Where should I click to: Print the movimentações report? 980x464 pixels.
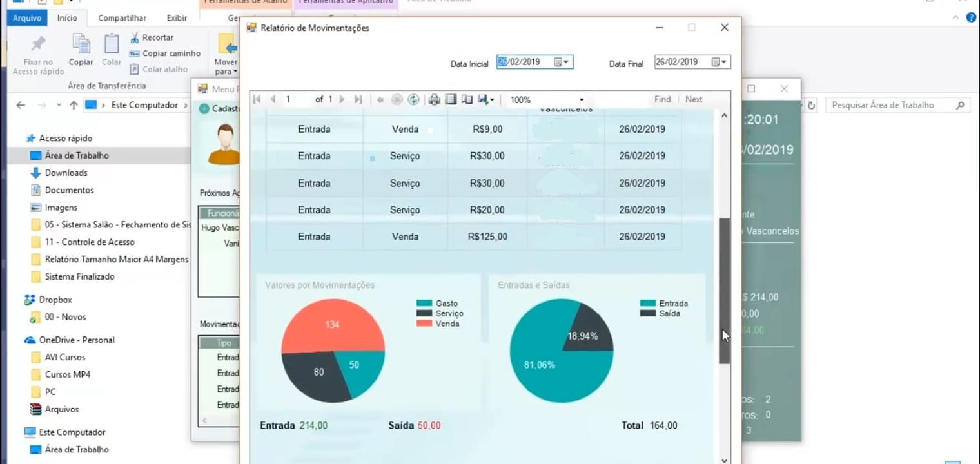(x=435, y=99)
